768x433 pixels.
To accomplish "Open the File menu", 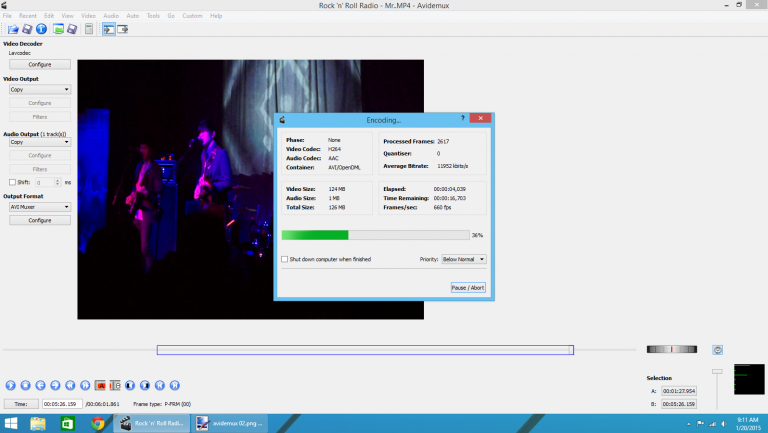I will (8, 16).
